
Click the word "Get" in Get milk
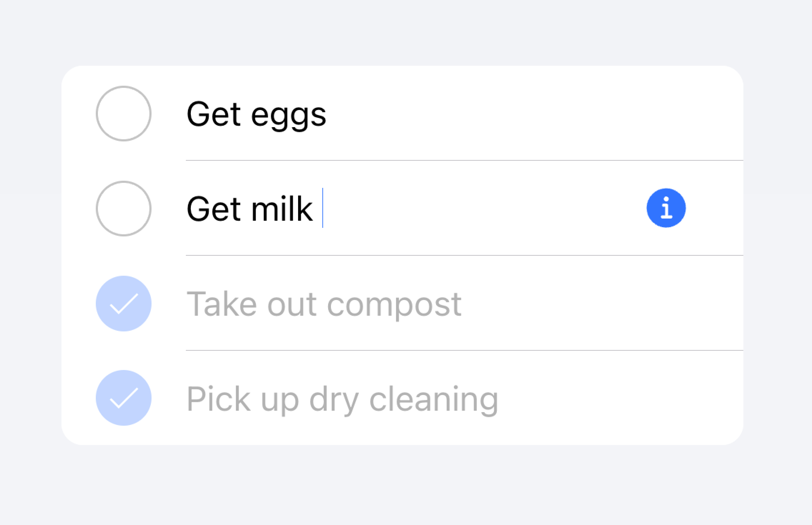[x=213, y=209]
